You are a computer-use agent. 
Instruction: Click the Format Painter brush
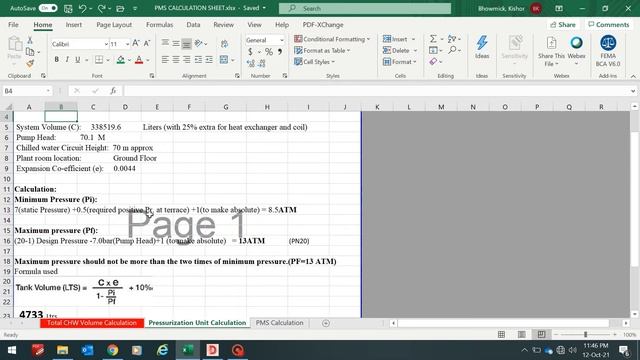30,63
